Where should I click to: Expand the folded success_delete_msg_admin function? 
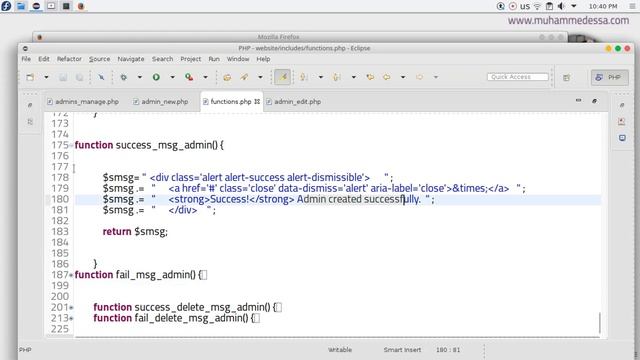tap(71, 307)
